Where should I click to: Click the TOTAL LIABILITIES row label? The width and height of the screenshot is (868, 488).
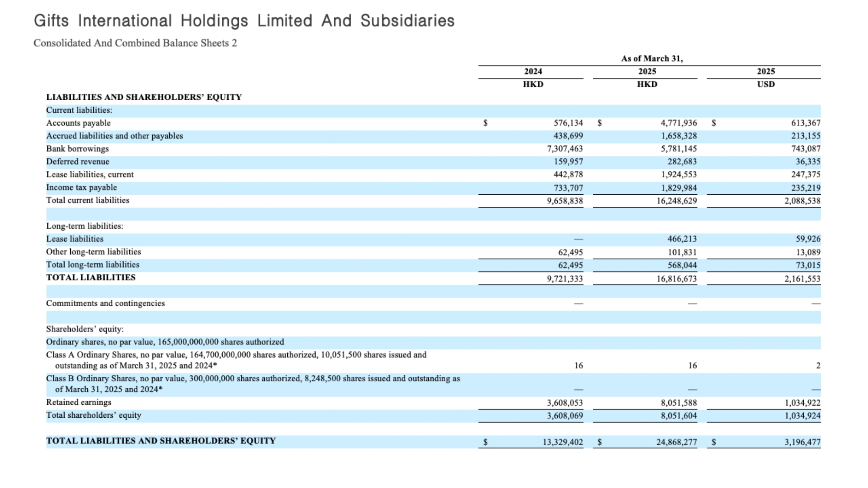click(x=91, y=278)
